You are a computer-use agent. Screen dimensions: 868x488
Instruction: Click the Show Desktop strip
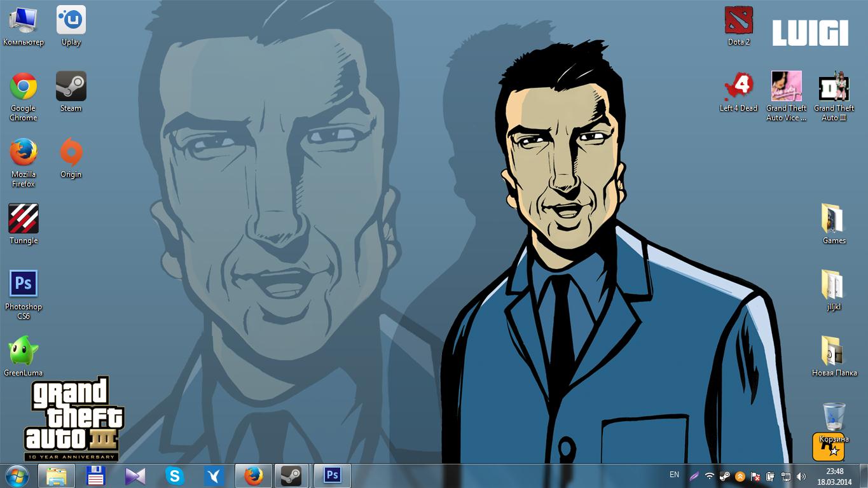coord(864,476)
